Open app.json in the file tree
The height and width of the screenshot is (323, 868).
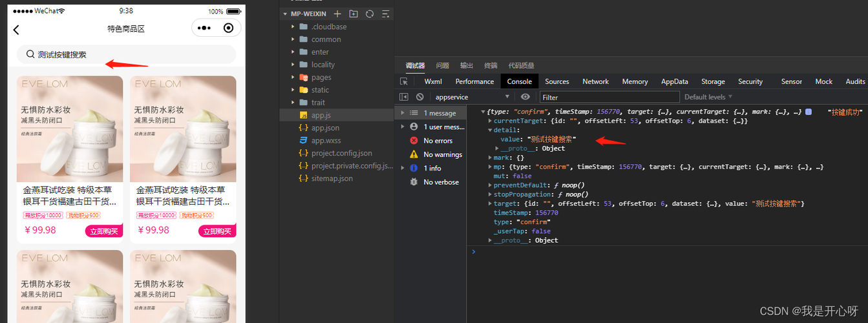click(x=325, y=128)
